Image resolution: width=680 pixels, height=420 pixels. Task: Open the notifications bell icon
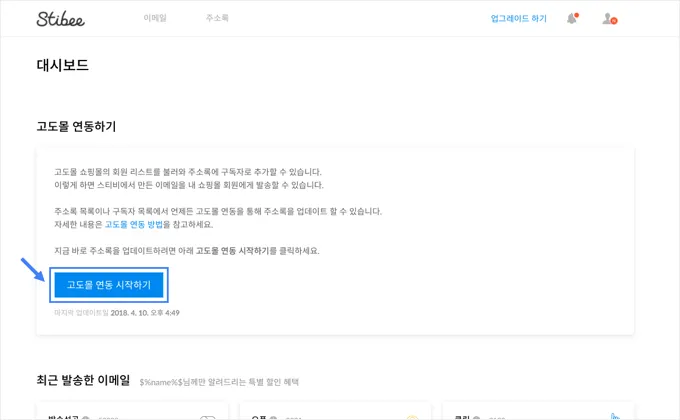572,18
